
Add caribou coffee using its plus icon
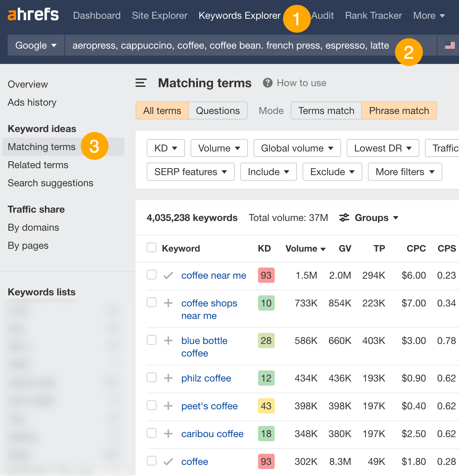click(168, 434)
